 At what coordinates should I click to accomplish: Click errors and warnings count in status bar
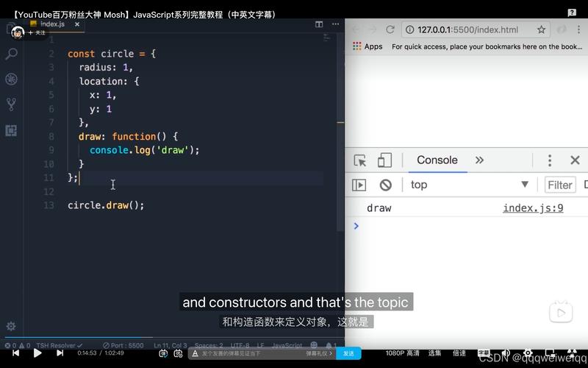click(17, 345)
